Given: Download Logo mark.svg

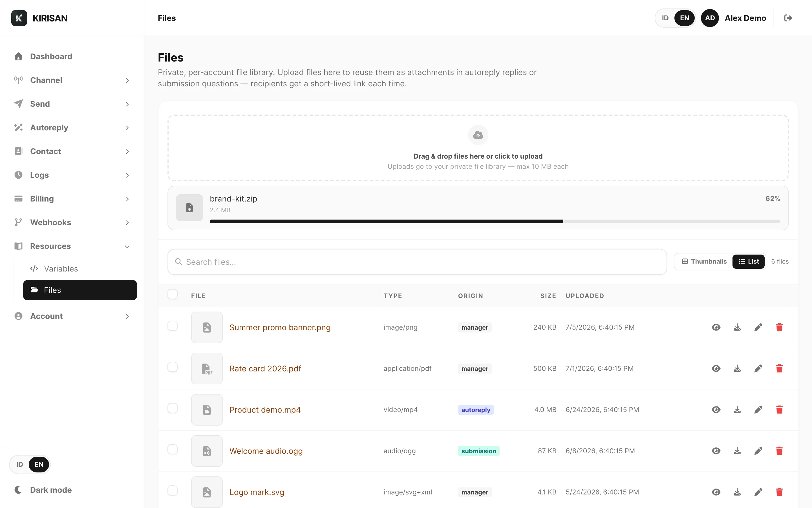Looking at the screenshot, I should click(x=737, y=492).
